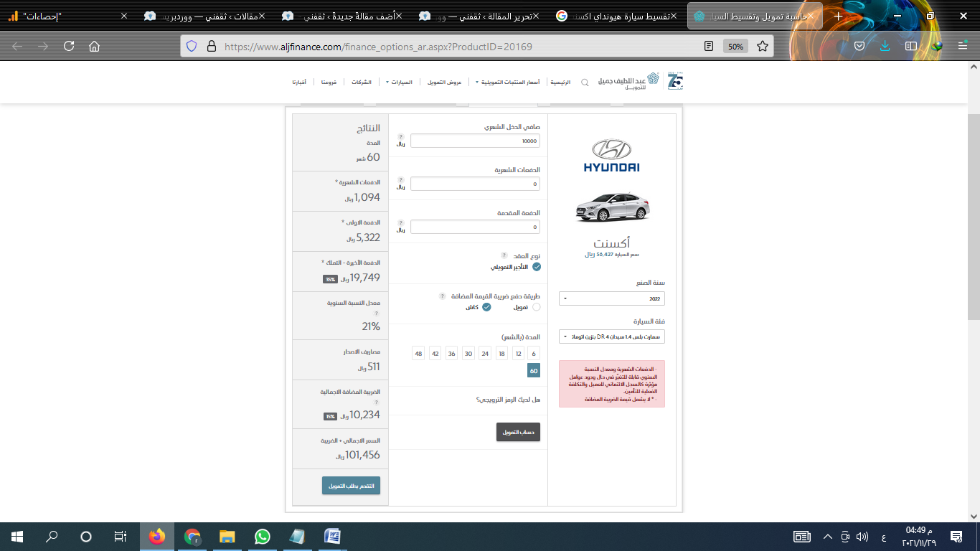
Task: Open a new tab with the plus icon
Action: click(x=838, y=16)
